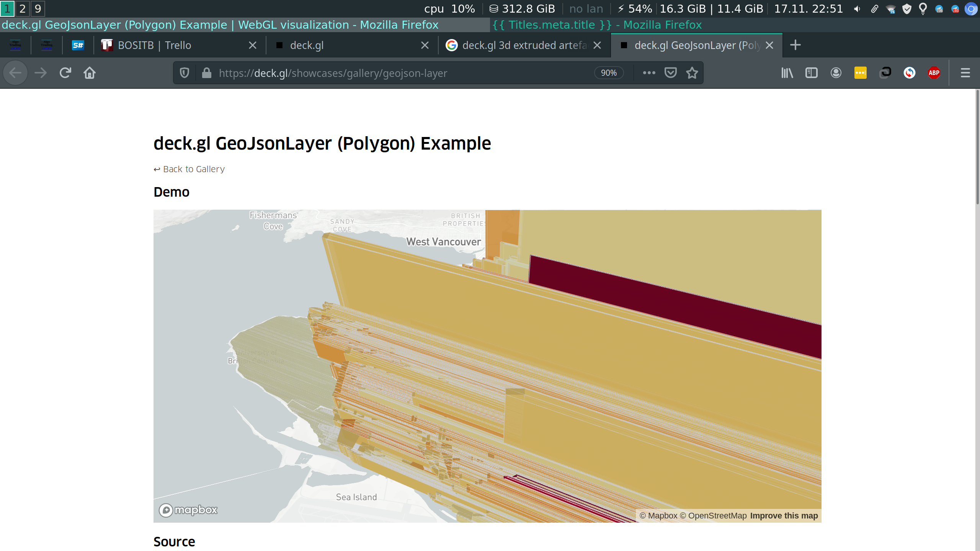This screenshot has height=551, width=980.
Task: Switch to workspace 2 in the status bar
Action: pyautogui.click(x=22, y=8)
